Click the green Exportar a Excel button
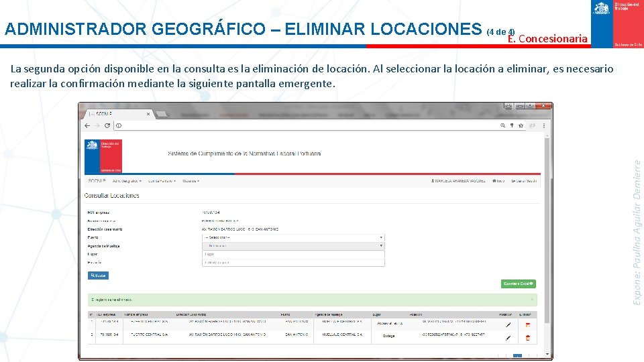Screen dimensions: 644x362 (519, 284)
